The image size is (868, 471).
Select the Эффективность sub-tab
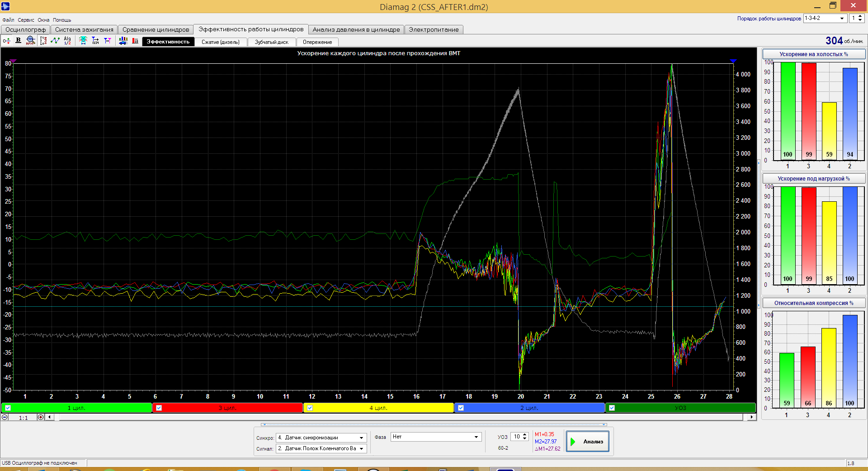[168, 42]
